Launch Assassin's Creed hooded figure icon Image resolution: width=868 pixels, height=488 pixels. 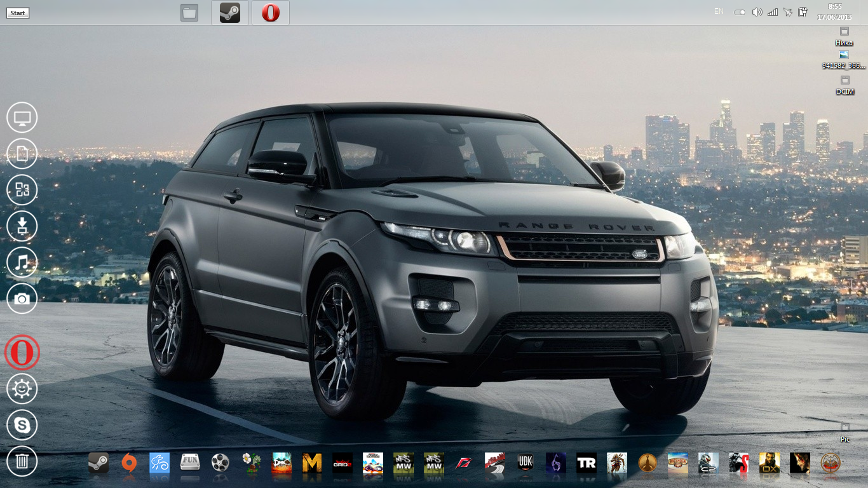(x=617, y=463)
